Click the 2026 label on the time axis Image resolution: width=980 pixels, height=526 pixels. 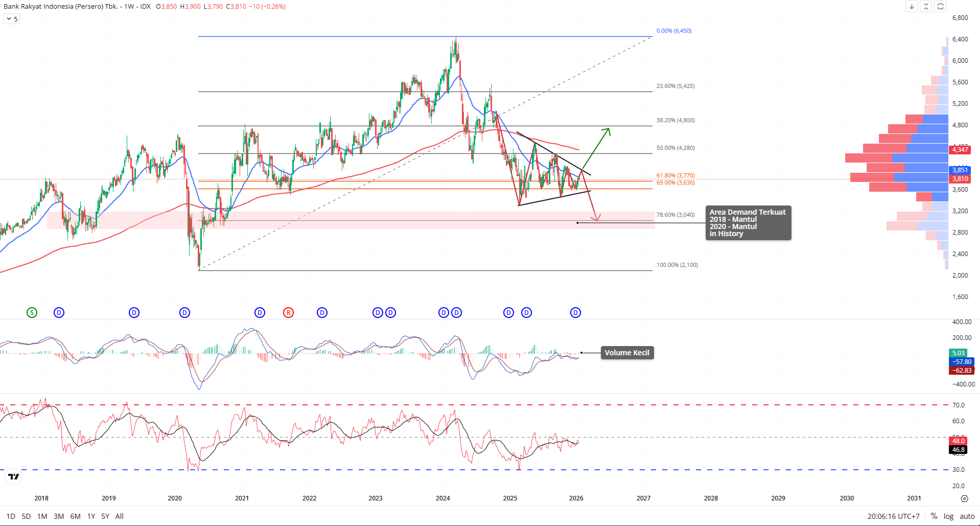pos(576,498)
